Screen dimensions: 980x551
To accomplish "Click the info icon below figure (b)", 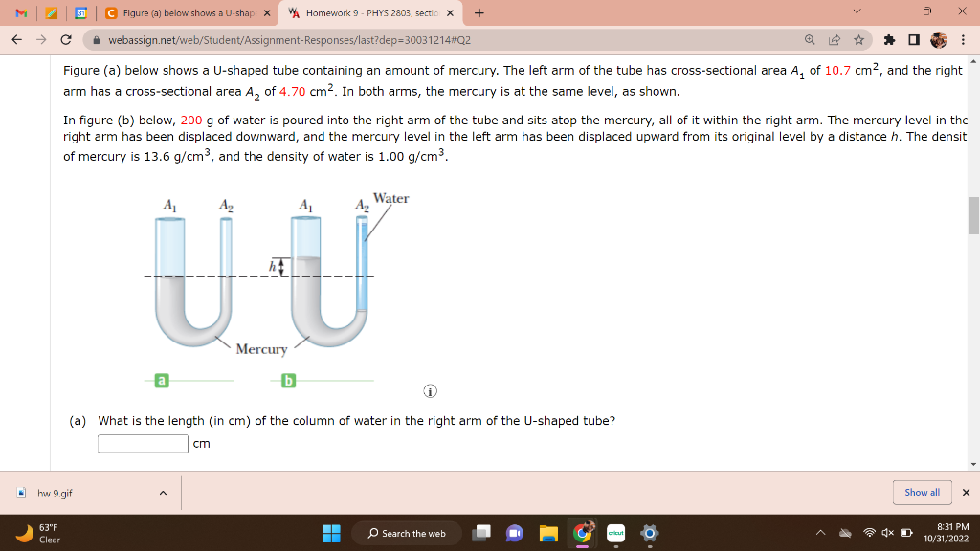I will point(431,390).
